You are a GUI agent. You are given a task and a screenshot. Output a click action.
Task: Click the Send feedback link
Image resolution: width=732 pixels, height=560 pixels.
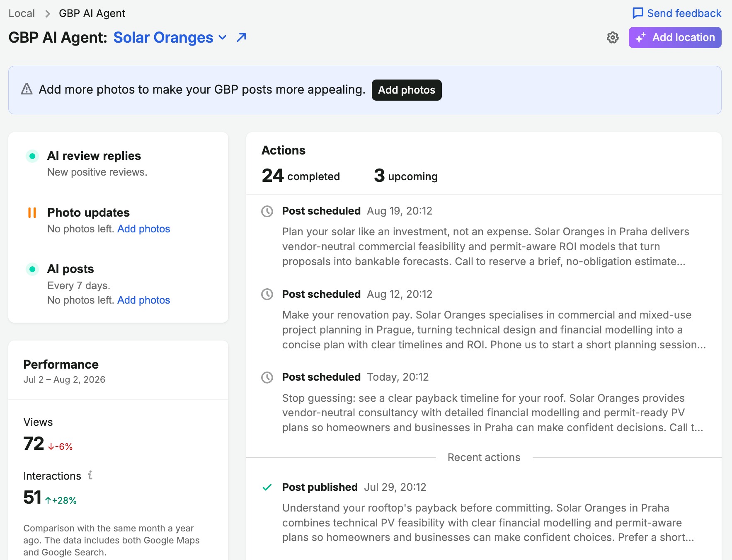coord(677,13)
